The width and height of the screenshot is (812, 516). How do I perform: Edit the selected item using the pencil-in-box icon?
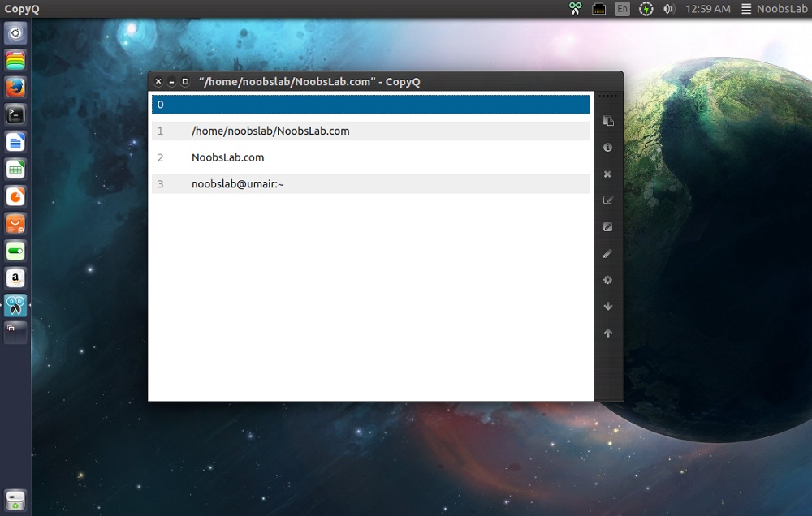608,200
